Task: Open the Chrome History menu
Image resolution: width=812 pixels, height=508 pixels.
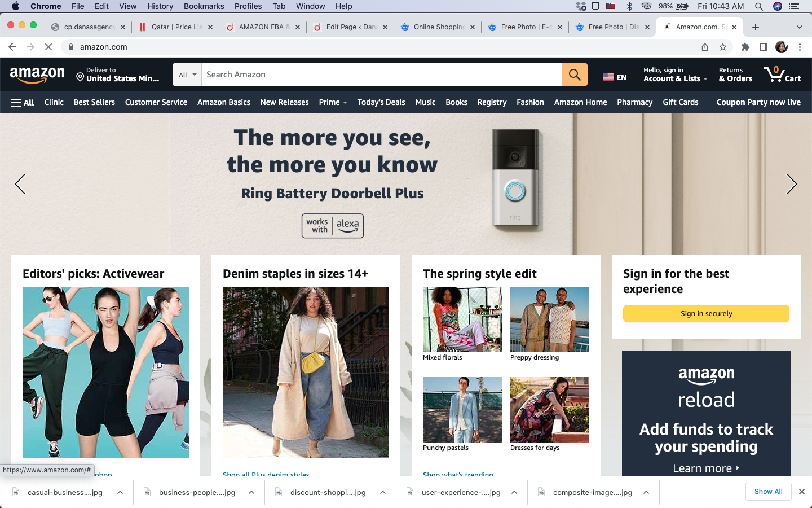Action: [x=160, y=6]
